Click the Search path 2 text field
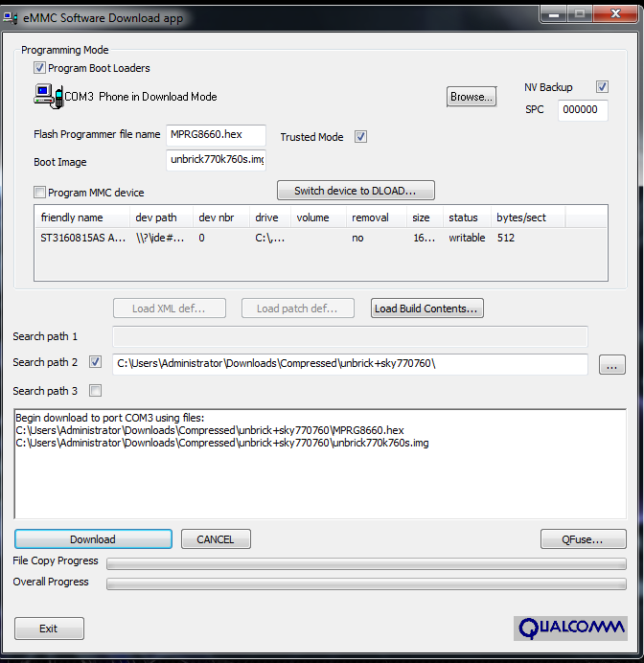The width and height of the screenshot is (644, 663). tap(350, 364)
